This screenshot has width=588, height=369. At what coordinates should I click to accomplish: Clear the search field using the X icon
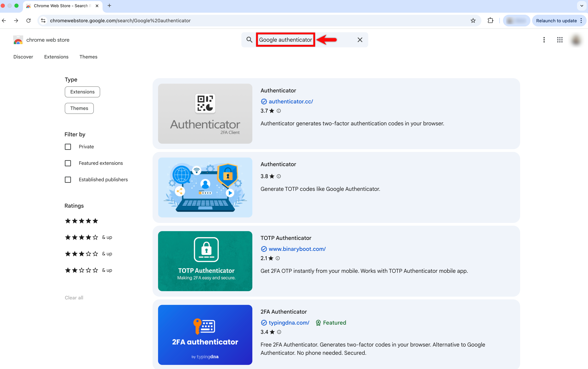(x=360, y=40)
